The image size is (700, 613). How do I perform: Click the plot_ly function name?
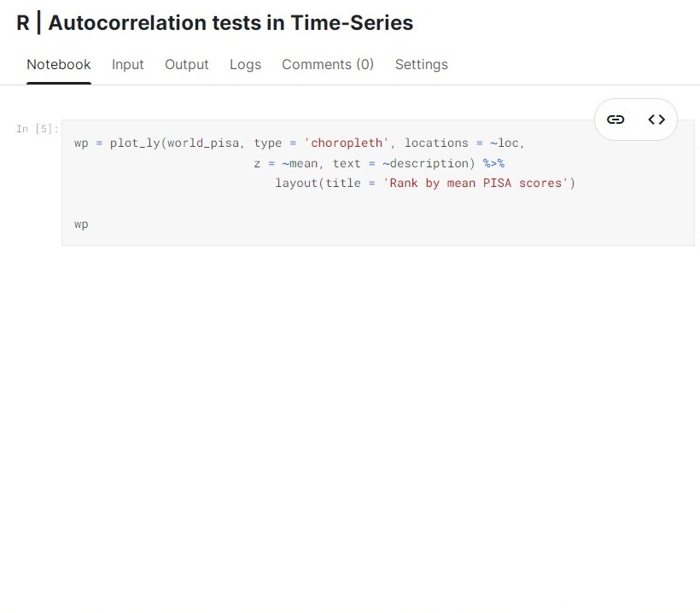(135, 143)
